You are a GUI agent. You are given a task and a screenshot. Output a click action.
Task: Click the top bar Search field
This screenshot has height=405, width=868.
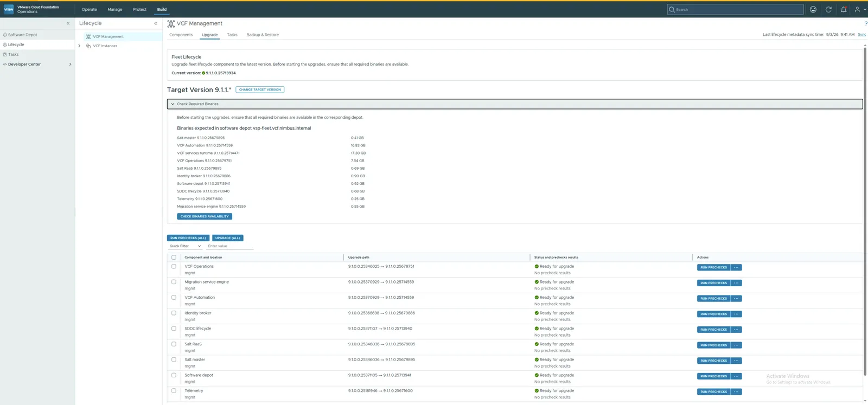pos(735,9)
